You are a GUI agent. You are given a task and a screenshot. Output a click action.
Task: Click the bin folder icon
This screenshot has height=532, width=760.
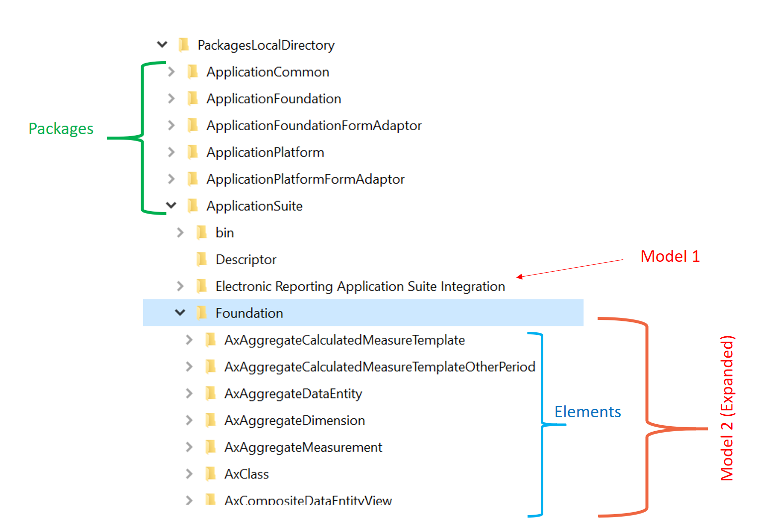click(202, 232)
